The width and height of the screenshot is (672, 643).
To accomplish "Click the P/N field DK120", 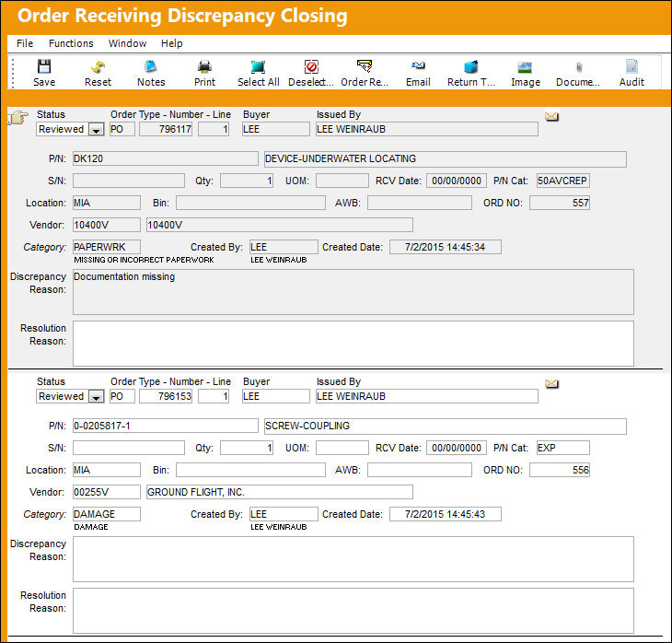I will tap(166, 158).
